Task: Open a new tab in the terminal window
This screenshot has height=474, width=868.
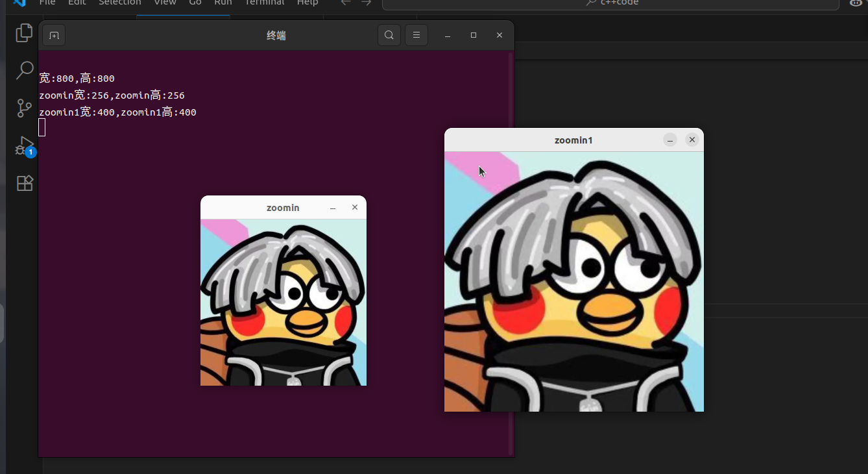Action: click(x=54, y=35)
